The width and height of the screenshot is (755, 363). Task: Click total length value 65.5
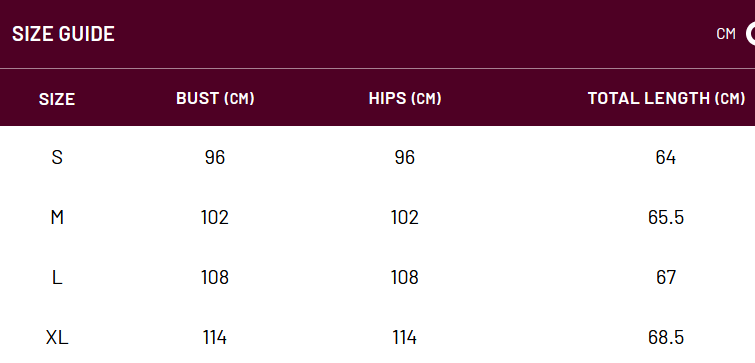[x=666, y=218]
